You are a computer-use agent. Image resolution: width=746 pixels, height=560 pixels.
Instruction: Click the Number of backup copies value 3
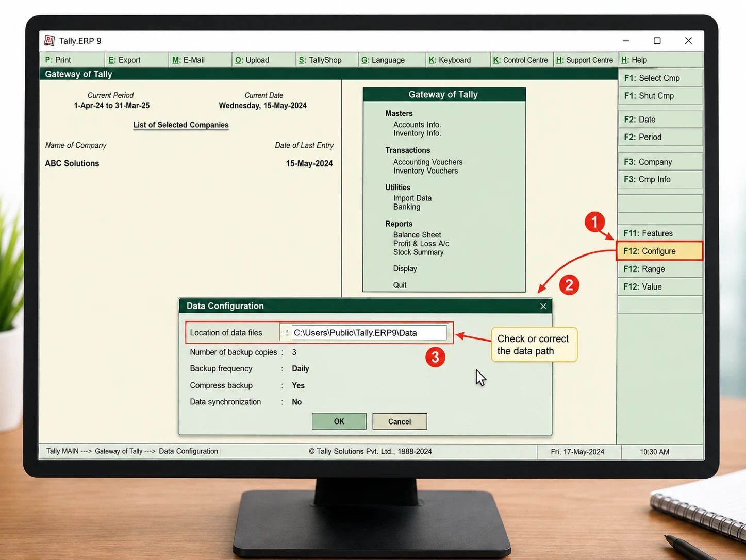[x=294, y=352]
